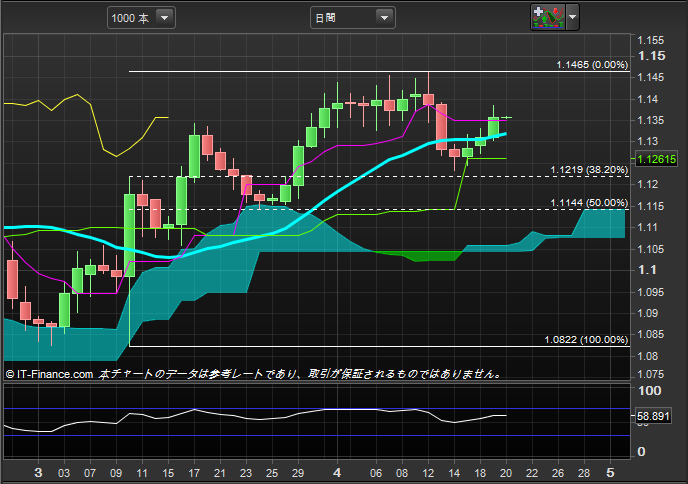This screenshot has height=484, width=688.
Task: Click the 1.1219 (38.20%) Fibonacci label
Action: click(589, 170)
